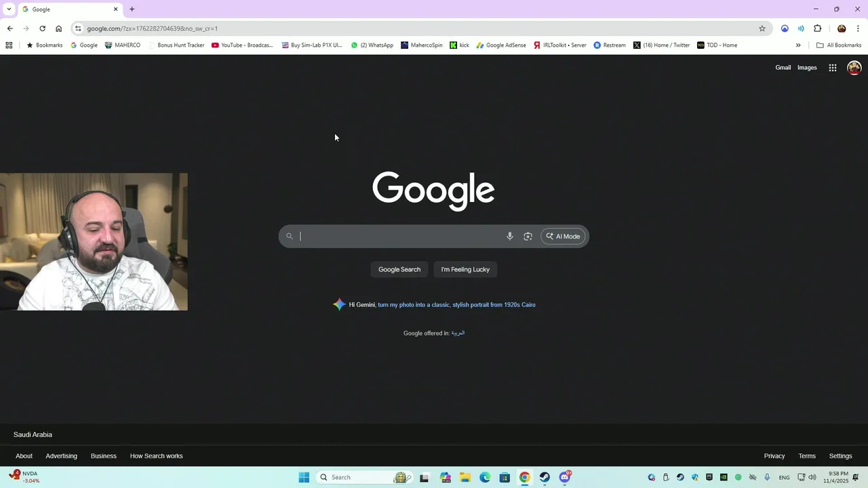The image size is (868, 488).
Task: Open Steam from taskbar
Action: (545, 477)
